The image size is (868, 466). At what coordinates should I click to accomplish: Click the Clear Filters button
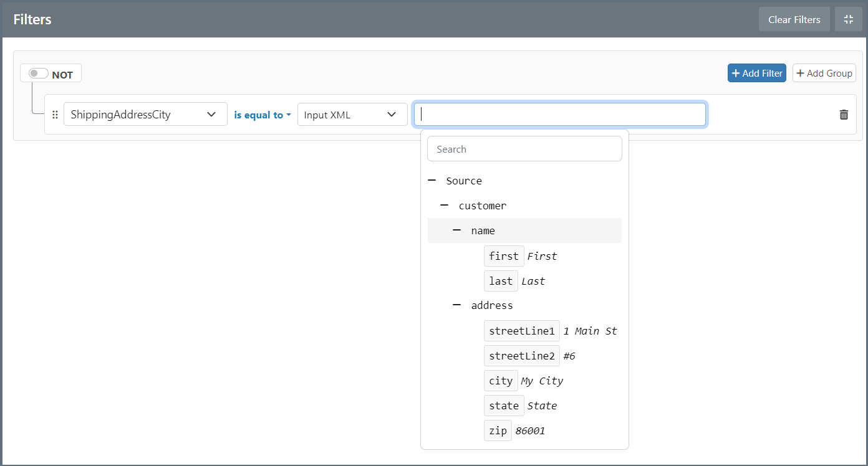click(794, 19)
